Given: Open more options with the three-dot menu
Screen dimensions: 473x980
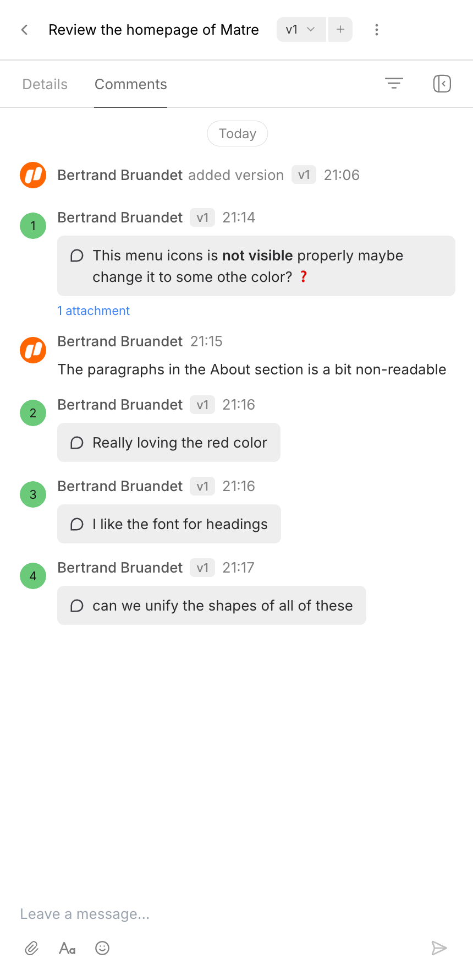Looking at the screenshot, I should click(x=376, y=30).
